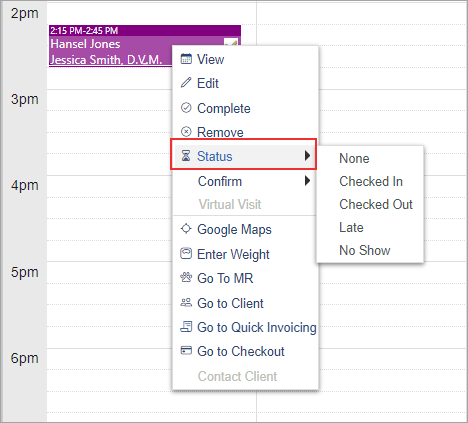Click the checkmark circle icon for Complete
The height and width of the screenshot is (423, 468).
coord(186,108)
